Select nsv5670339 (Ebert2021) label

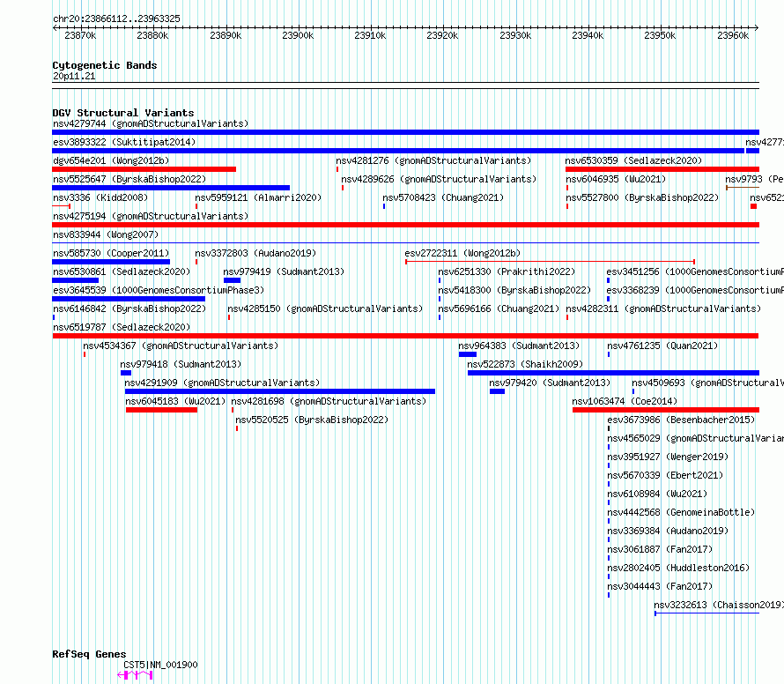pyautogui.click(x=664, y=475)
